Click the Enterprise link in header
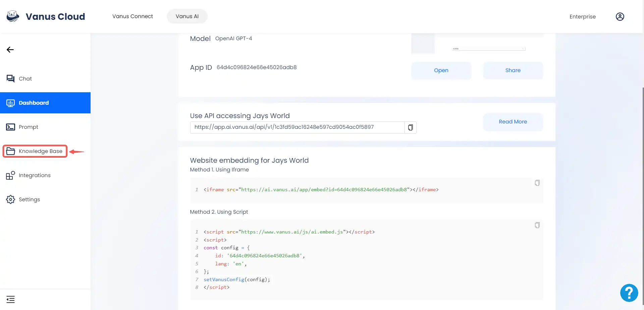Image resolution: width=644 pixels, height=310 pixels. [583, 16]
